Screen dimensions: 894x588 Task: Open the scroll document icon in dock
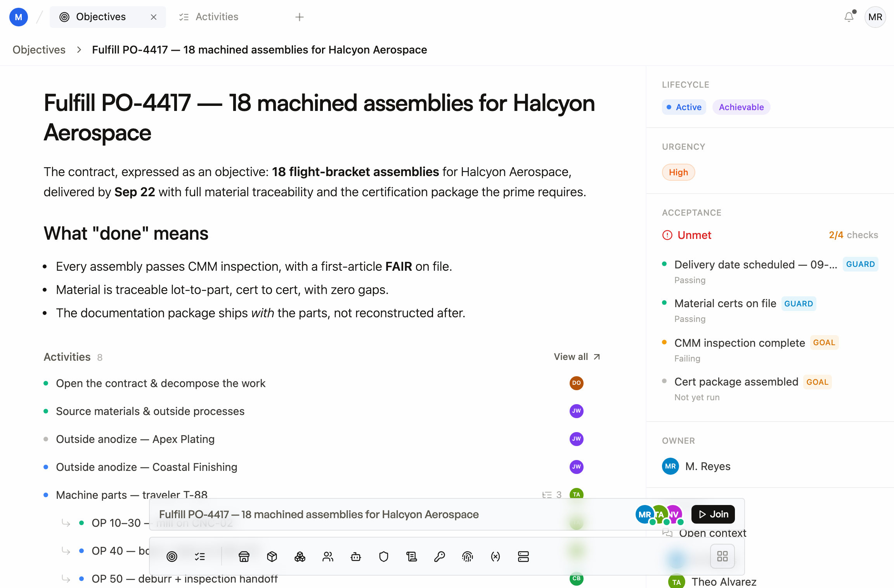click(412, 557)
